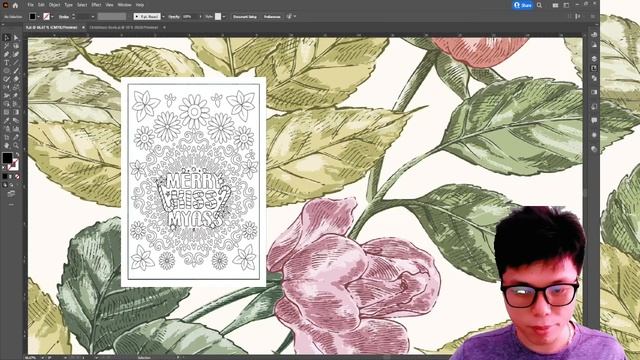The height and width of the screenshot is (360, 640).
Task: Select the Ellipse shape tool
Action: click(x=7, y=71)
